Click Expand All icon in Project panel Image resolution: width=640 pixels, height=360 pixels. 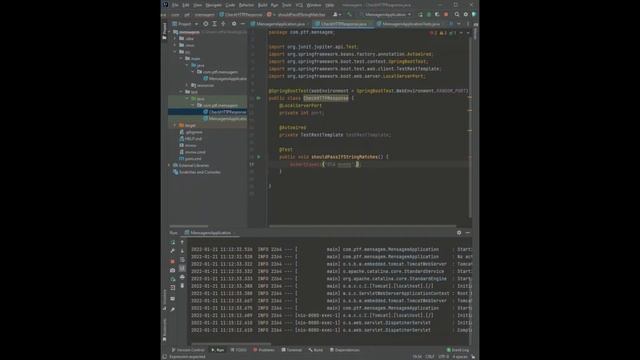point(214,24)
